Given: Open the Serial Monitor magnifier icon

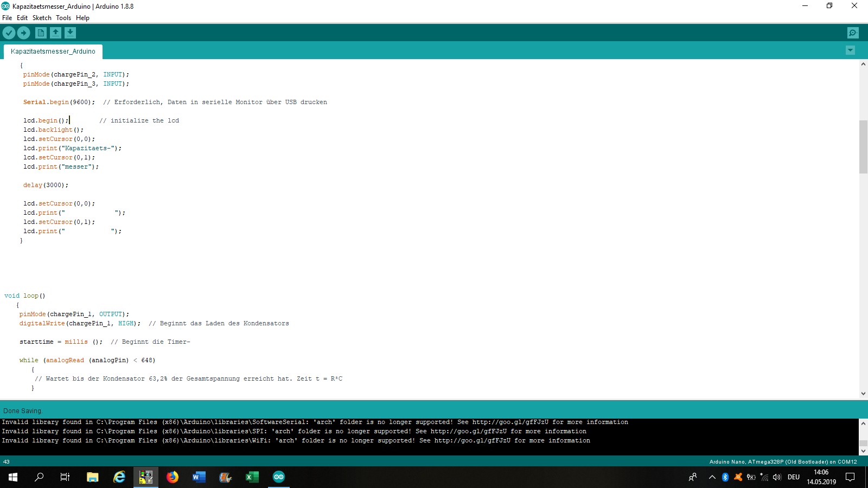Looking at the screenshot, I should tap(853, 33).
